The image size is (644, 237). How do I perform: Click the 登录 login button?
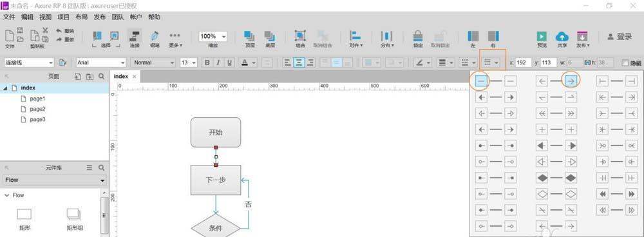click(x=620, y=37)
